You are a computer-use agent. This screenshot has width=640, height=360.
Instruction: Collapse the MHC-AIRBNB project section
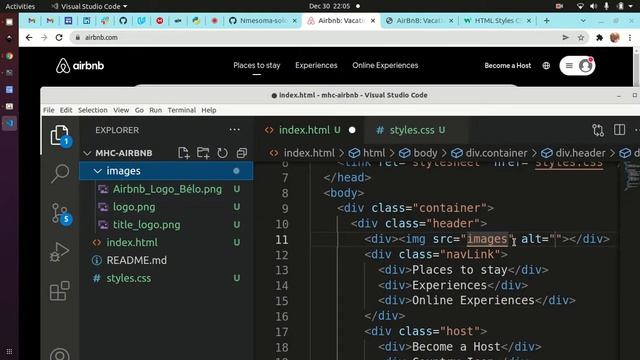87,153
